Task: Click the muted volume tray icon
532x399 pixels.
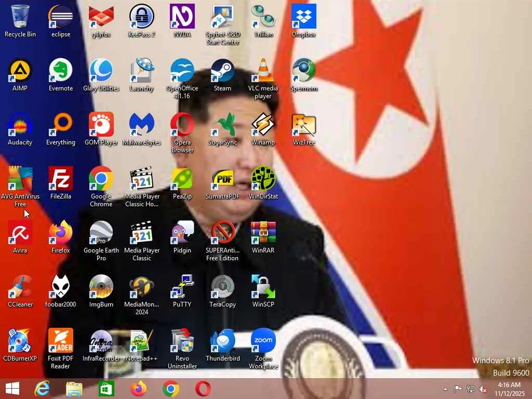Action: point(483,389)
